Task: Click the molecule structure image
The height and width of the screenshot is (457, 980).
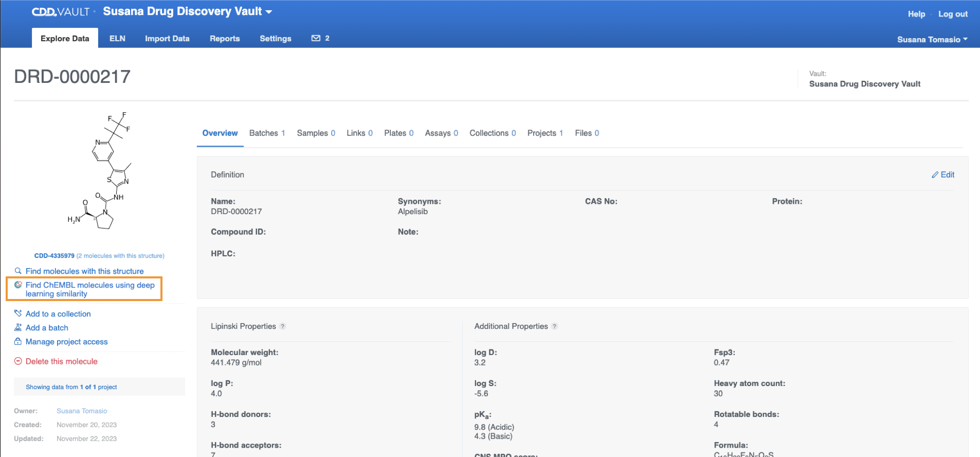Action: (x=100, y=170)
